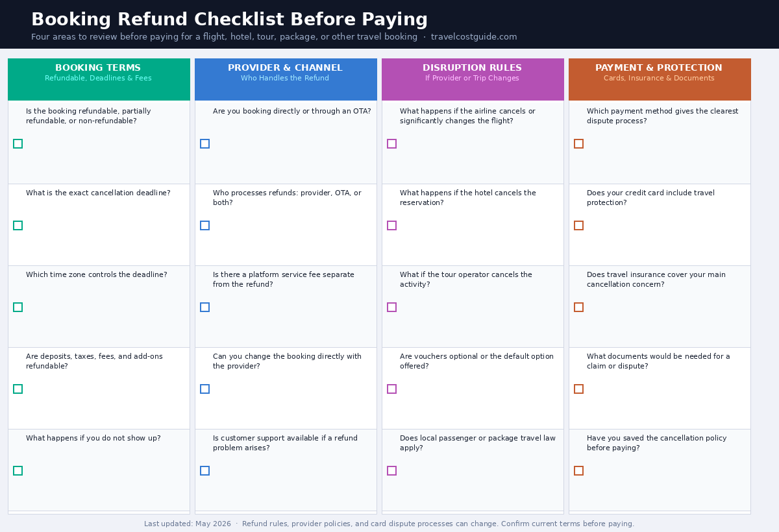Image resolution: width=779 pixels, height=532 pixels.
Task: Check the 'Who processes refunds' checkbox
Action: [204, 226]
